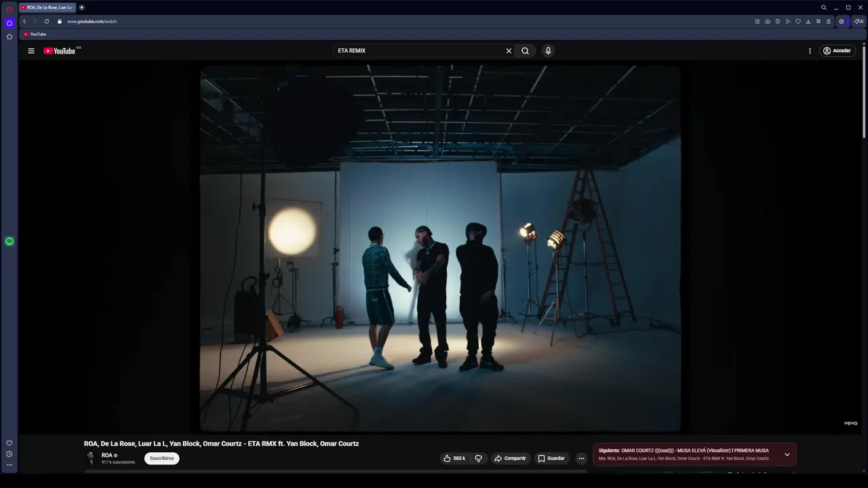This screenshot has width=868, height=488.
Task: Click the cloud icon in the address bar
Action: point(768,21)
